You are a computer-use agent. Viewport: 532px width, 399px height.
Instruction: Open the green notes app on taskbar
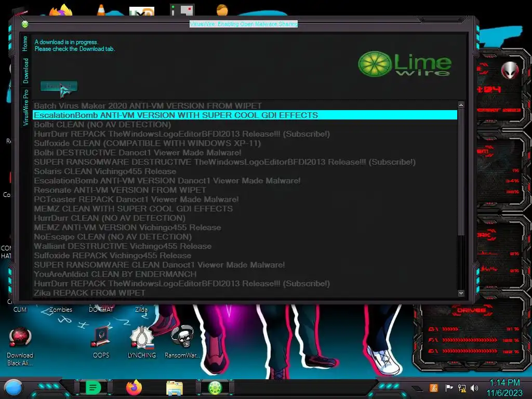point(94,388)
